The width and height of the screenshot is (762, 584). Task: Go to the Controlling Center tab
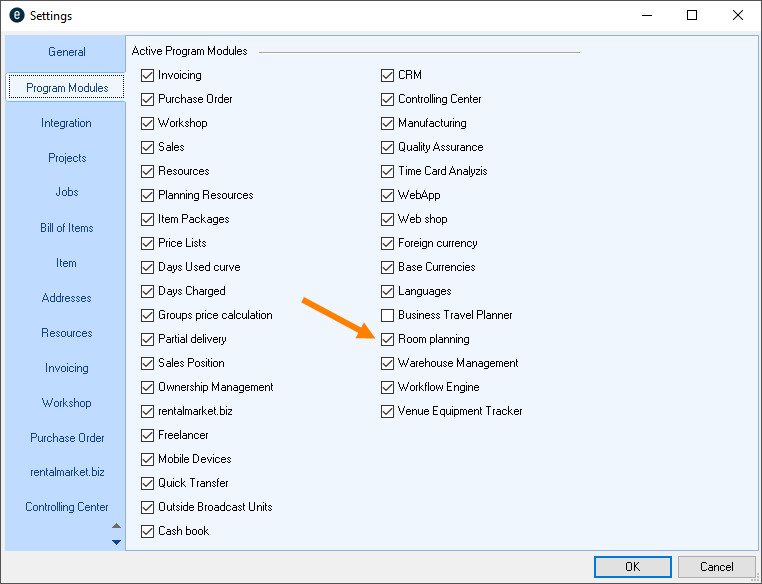[x=66, y=507]
